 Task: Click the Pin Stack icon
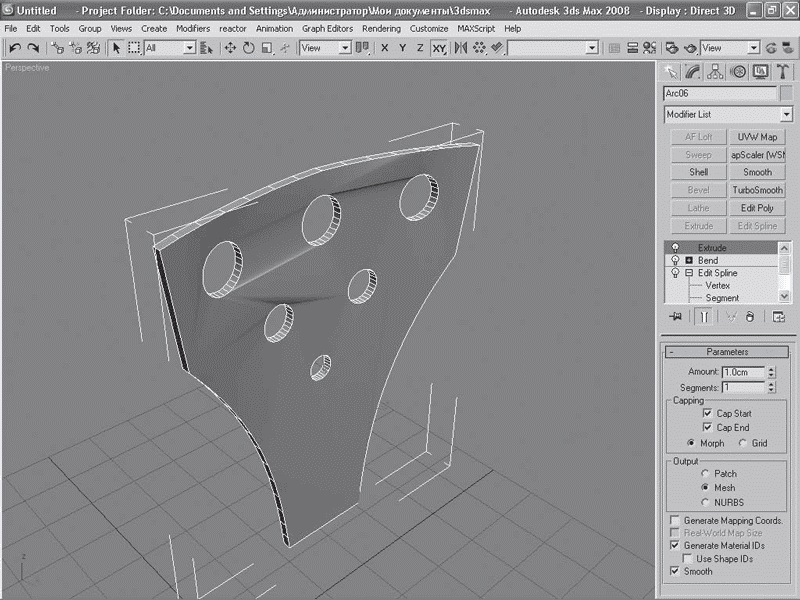click(676, 317)
